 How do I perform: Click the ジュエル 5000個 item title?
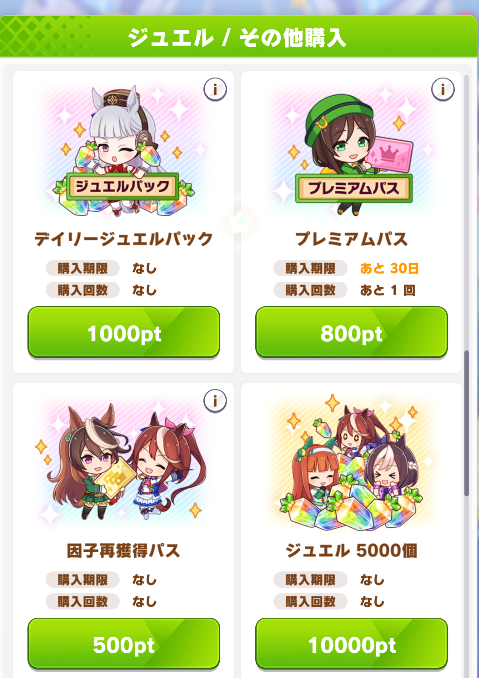(x=351, y=550)
